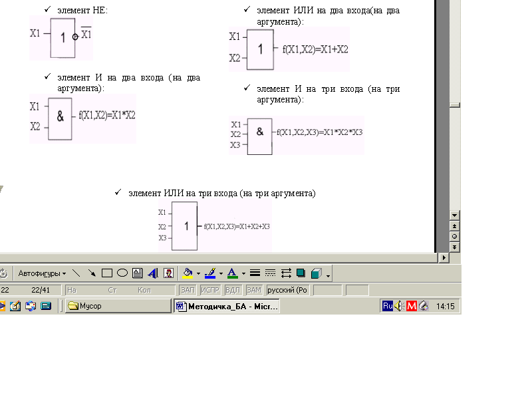This screenshot has width=532, height=399.
Task: Open the Font Color dropdown arrow
Action: pyautogui.click(x=243, y=273)
